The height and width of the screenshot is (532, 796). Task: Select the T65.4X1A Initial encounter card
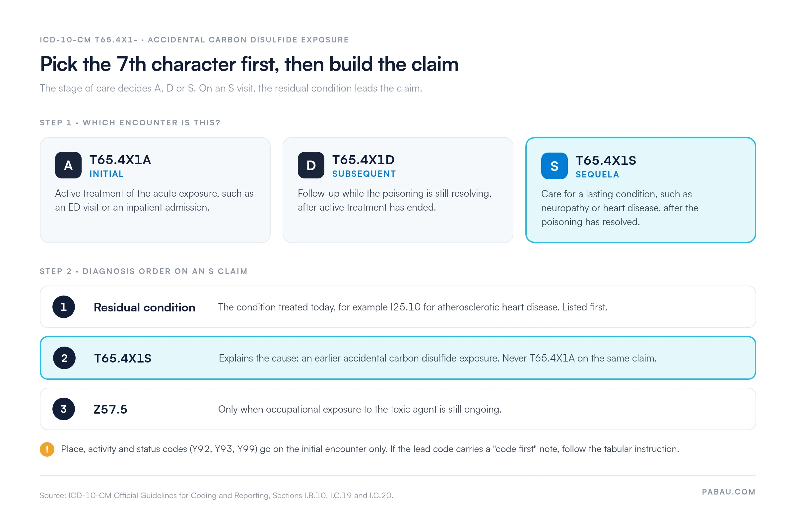pyautogui.click(x=155, y=190)
